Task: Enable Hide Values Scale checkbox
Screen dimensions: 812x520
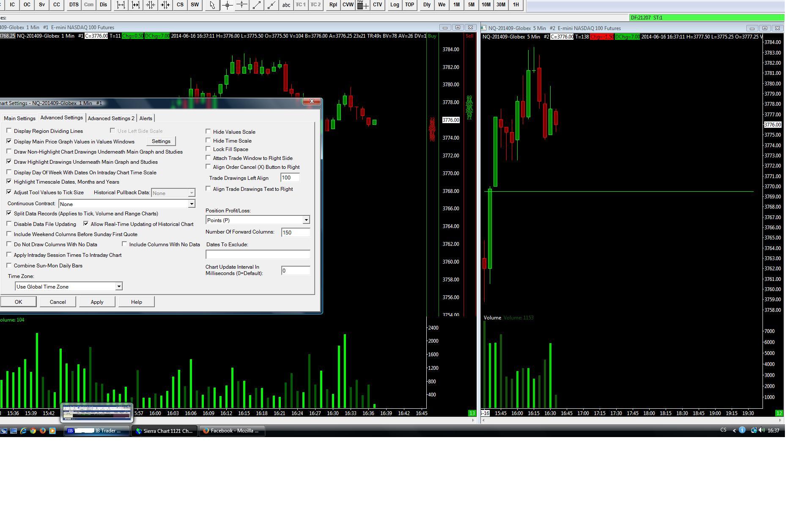Action: 208,132
